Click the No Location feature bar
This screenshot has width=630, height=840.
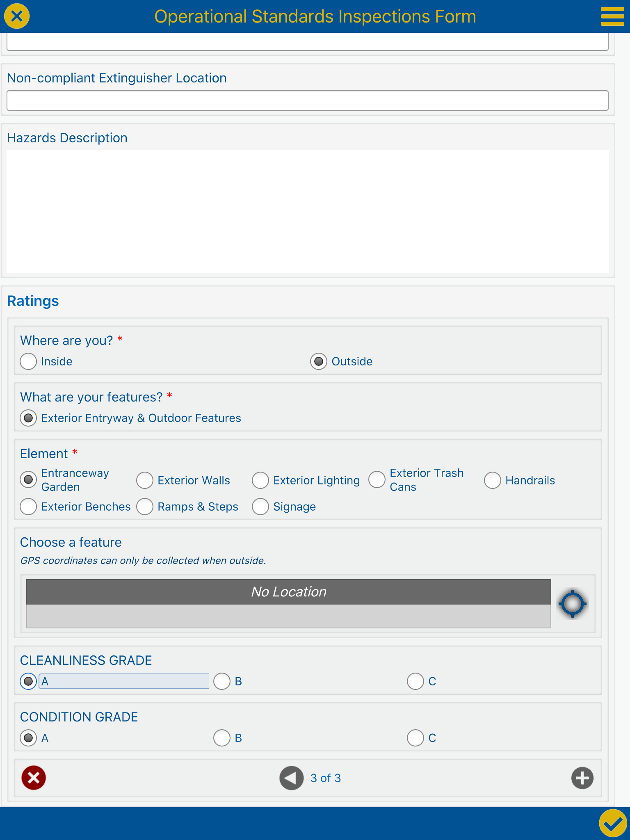pos(288,592)
